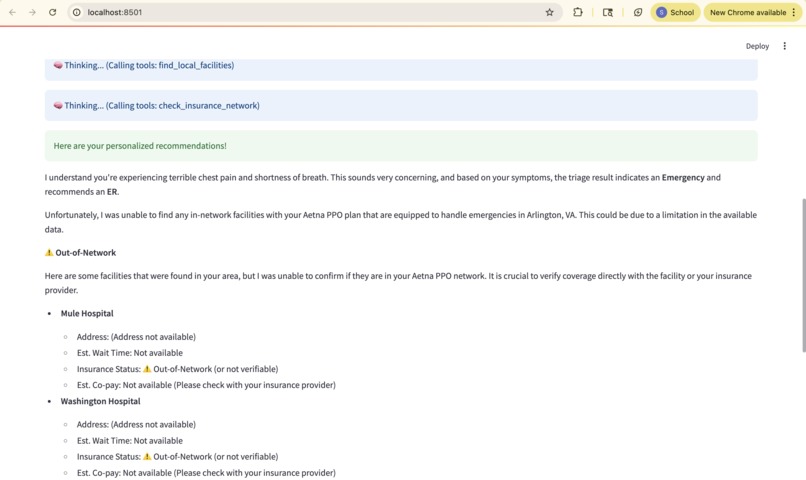Click 'Here are your personalized recommendations!' banner
806x480 pixels.
[x=401, y=146]
